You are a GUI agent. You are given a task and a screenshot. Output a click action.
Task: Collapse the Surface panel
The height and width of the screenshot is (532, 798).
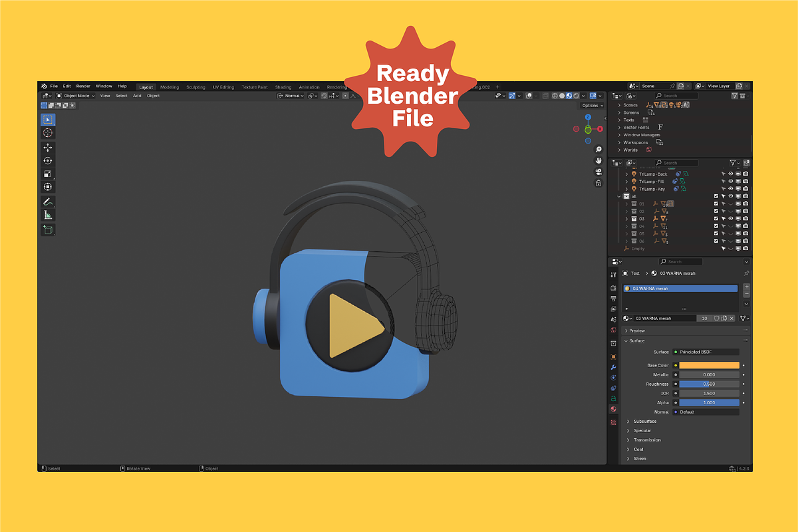(x=626, y=340)
